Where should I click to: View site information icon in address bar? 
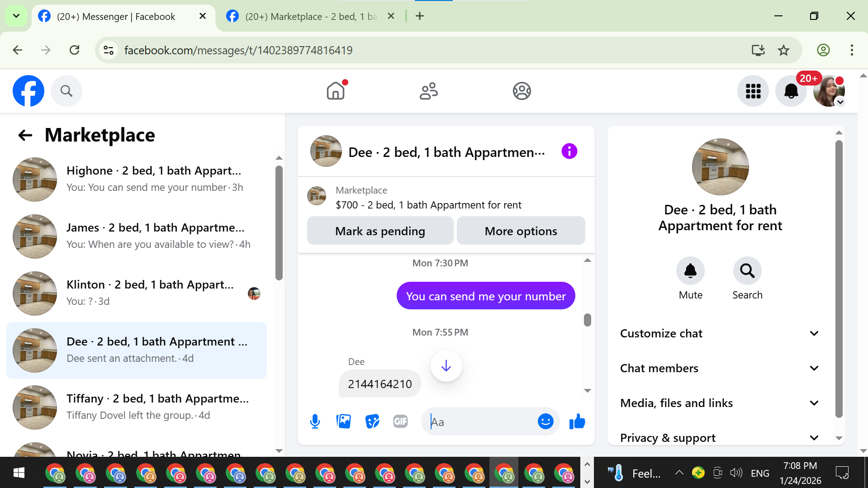tap(109, 50)
